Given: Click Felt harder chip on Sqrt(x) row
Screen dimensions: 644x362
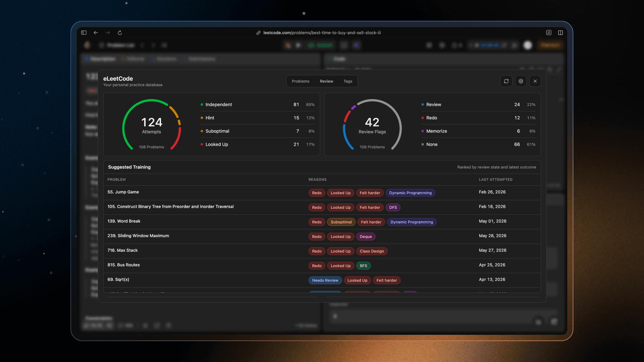Looking at the screenshot, I should tap(386, 280).
